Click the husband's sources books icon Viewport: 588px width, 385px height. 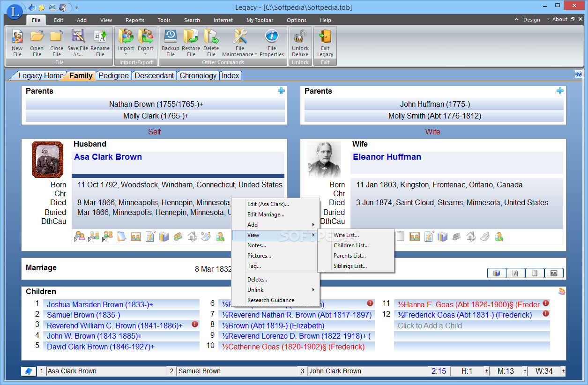pyautogui.click(x=164, y=237)
